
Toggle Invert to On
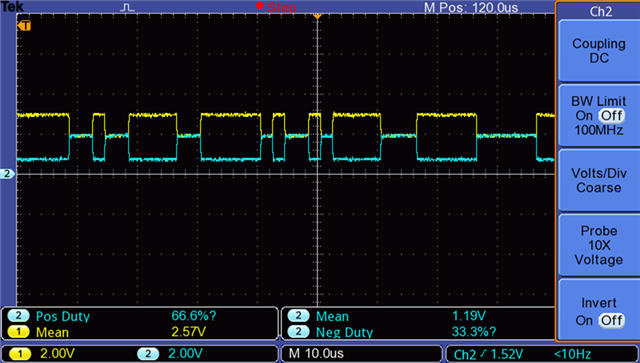(x=584, y=320)
